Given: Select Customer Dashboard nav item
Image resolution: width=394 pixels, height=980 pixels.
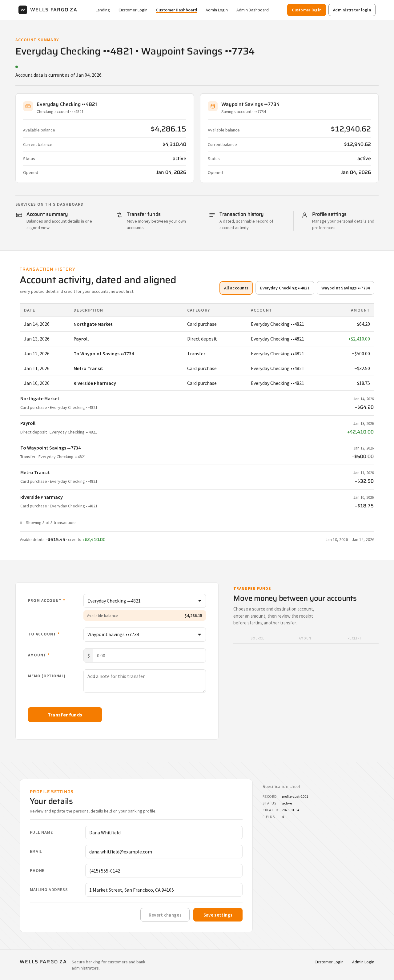Looking at the screenshot, I should [176, 10].
